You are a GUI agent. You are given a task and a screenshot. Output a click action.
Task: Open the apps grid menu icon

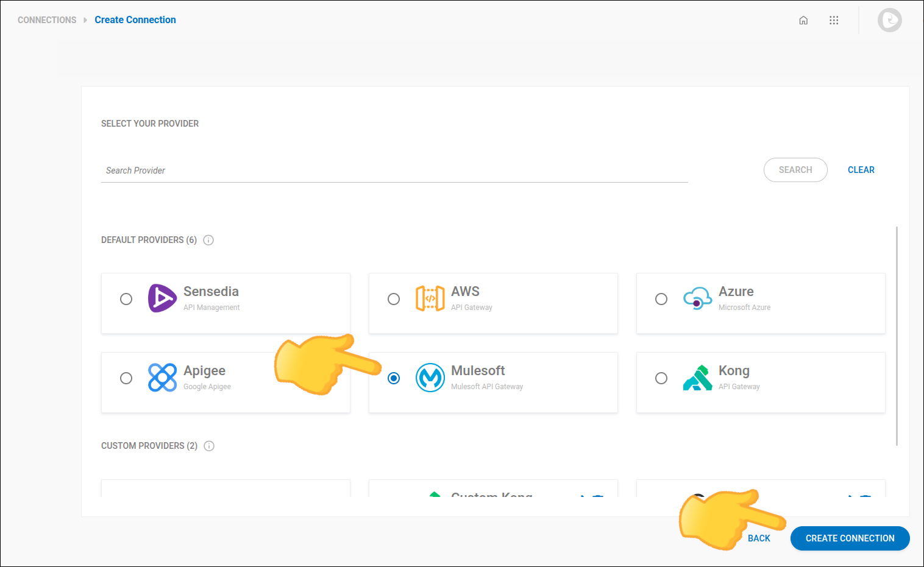point(834,20)
